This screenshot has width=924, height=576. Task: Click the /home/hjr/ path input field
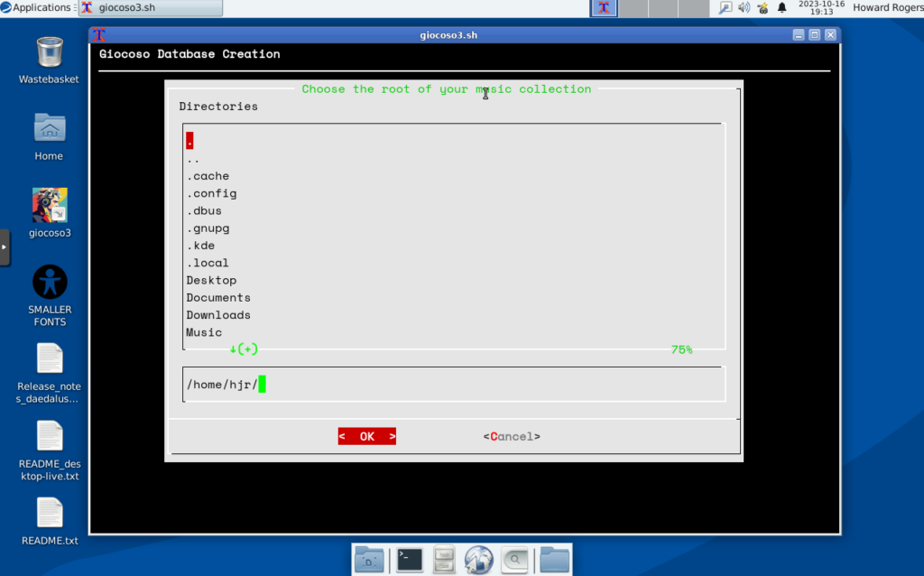[x=454, y=385]
